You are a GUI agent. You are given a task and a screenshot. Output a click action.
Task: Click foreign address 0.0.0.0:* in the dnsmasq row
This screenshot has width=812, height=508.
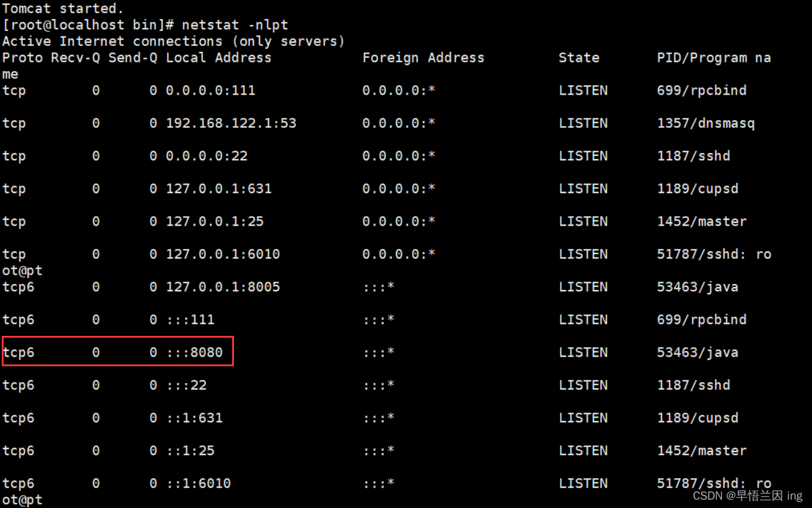(x=399, y=123)
